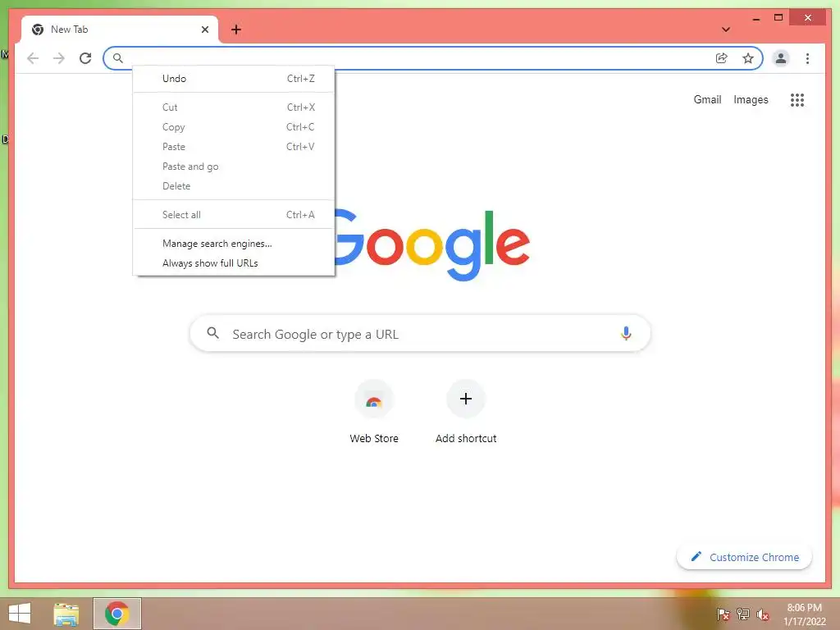Click the magnifier icon in the address bar
840x630 pixels.
pos(118,58)
